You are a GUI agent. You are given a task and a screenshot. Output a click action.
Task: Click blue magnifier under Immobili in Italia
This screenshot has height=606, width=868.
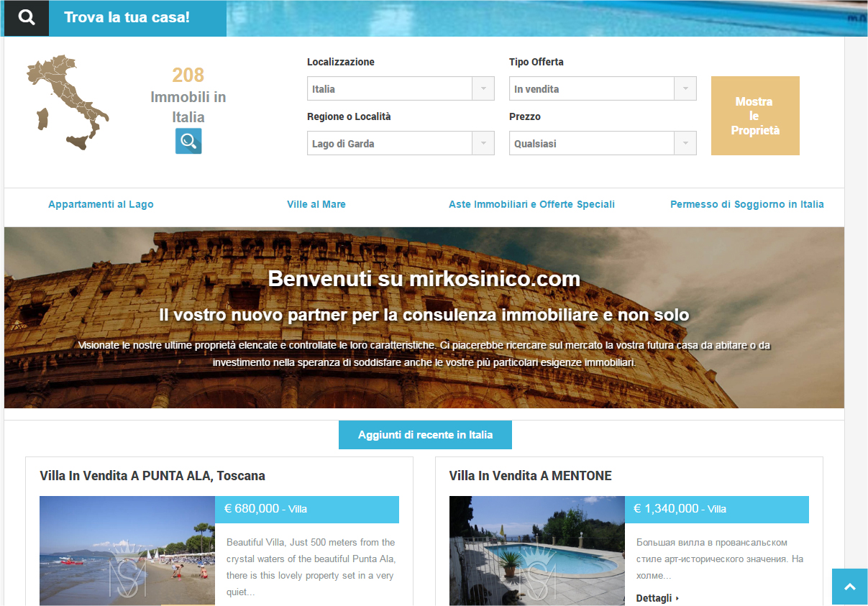(x=188, y=141)
